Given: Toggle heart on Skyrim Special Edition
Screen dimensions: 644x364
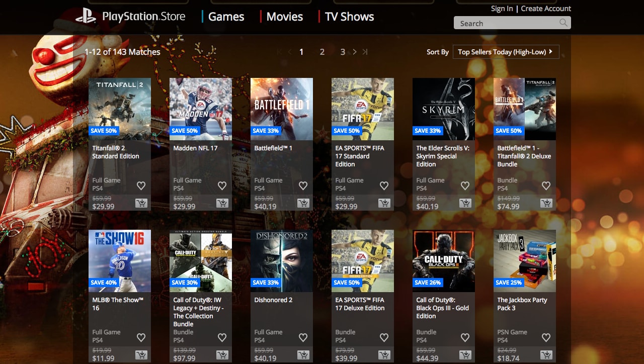Looking at the screenshot, I should [x=465, y=186].
